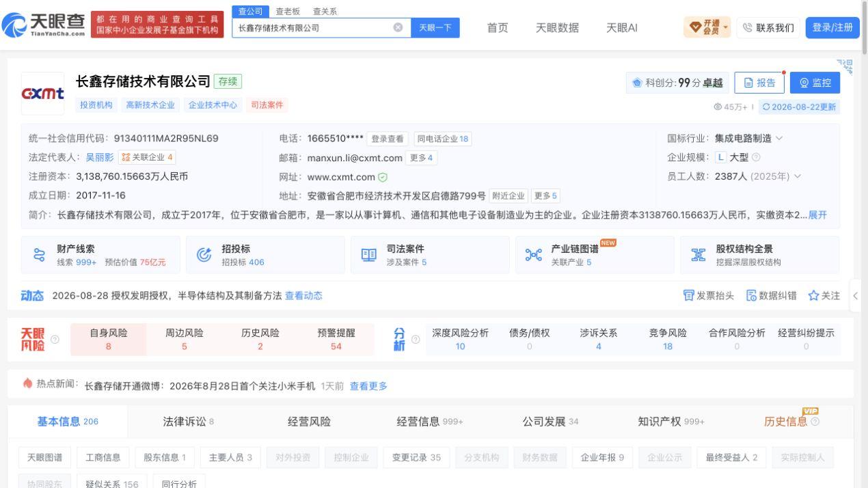Click the help icon beside 天眼风险

click(55, 339)
